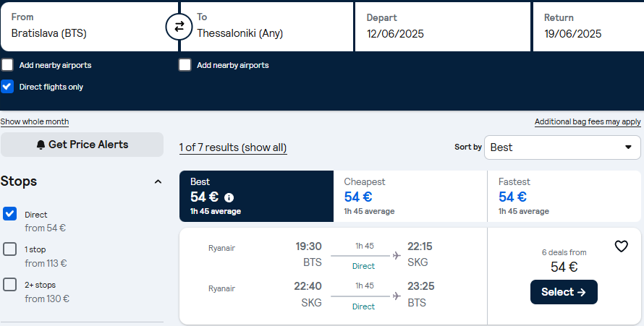
Task: Click the return flight airplane icon
Action: tap(397, 296)
